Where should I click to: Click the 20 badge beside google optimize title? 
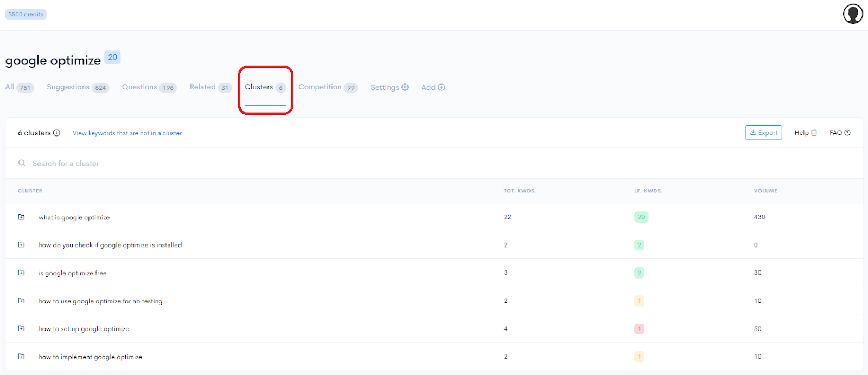112,57
